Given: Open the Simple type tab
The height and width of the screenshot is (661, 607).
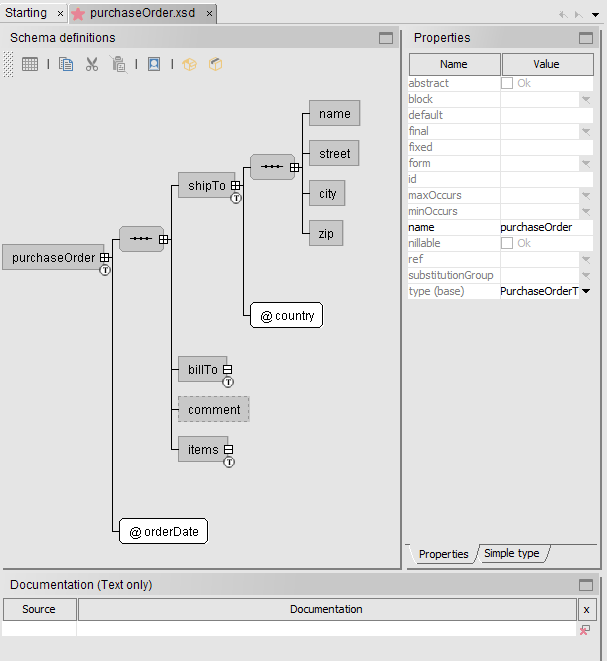Looking at the screenshot, I should click(511, 553).
